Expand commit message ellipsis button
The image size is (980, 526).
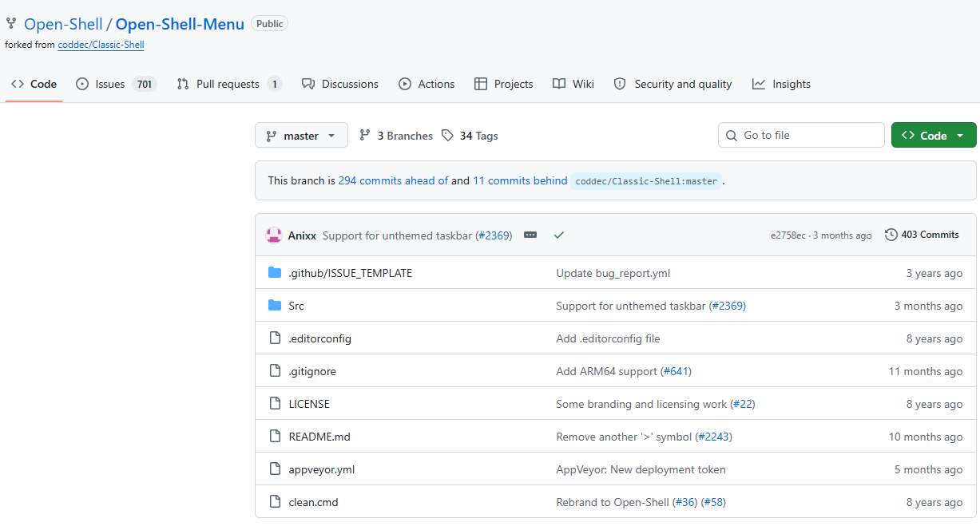[530, 235]
